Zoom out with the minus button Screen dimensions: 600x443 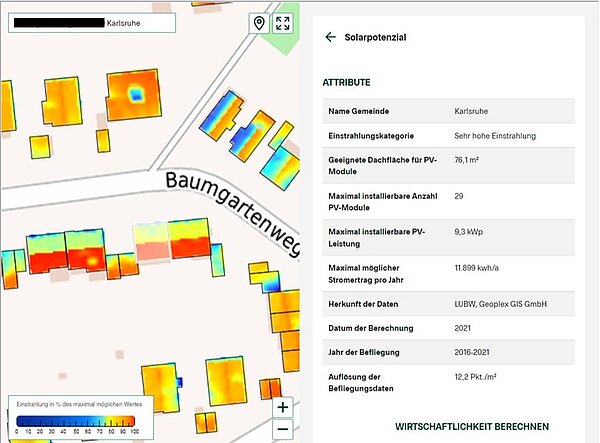(x=282, y=429)
